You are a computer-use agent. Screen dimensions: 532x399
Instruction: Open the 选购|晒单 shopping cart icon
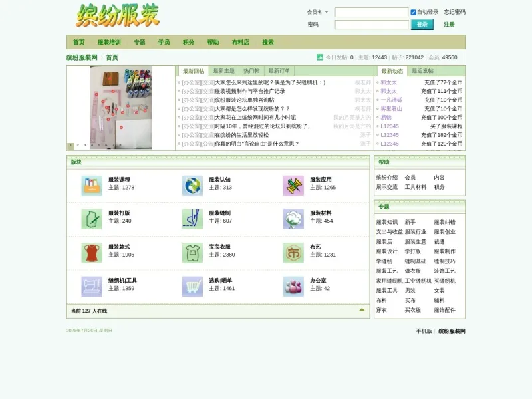click(192, 287)
